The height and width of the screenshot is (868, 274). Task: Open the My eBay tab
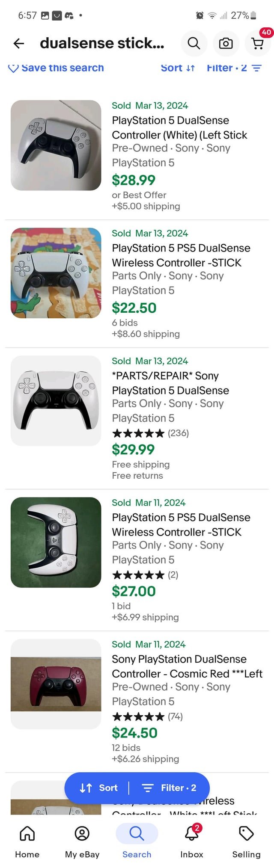pos(82,841)
